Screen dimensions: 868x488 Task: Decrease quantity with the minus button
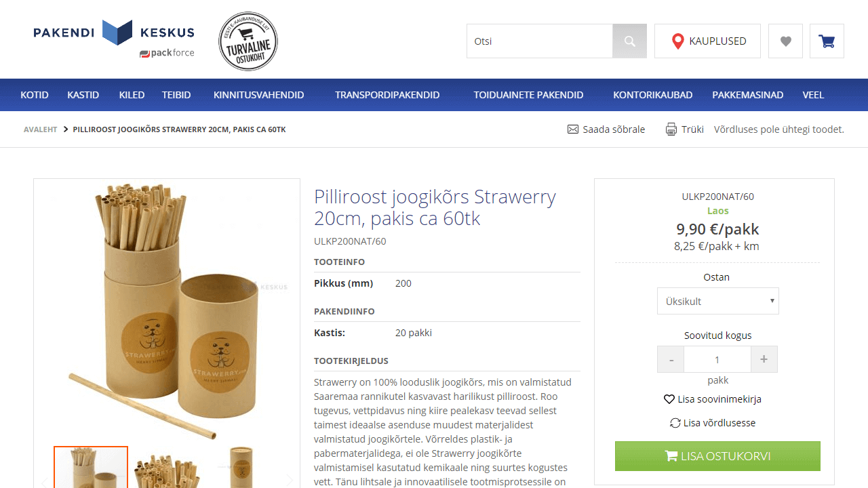(671, 359)
